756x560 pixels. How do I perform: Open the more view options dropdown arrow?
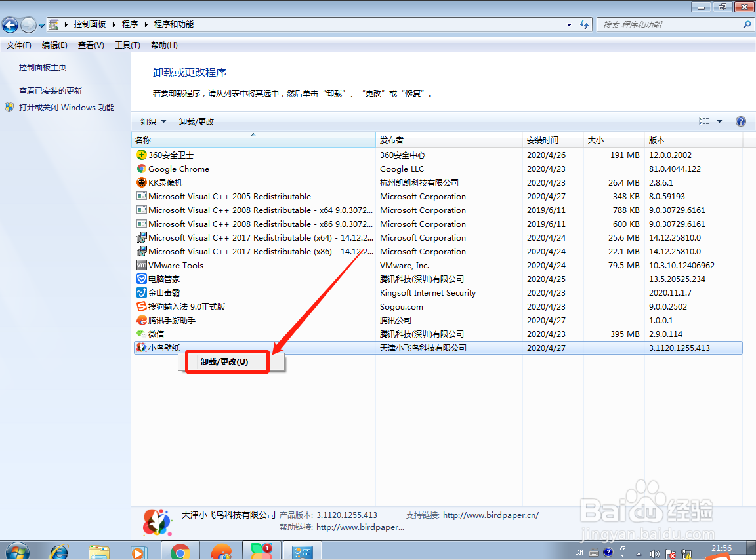pyautogui.click(x=719, y=121)
